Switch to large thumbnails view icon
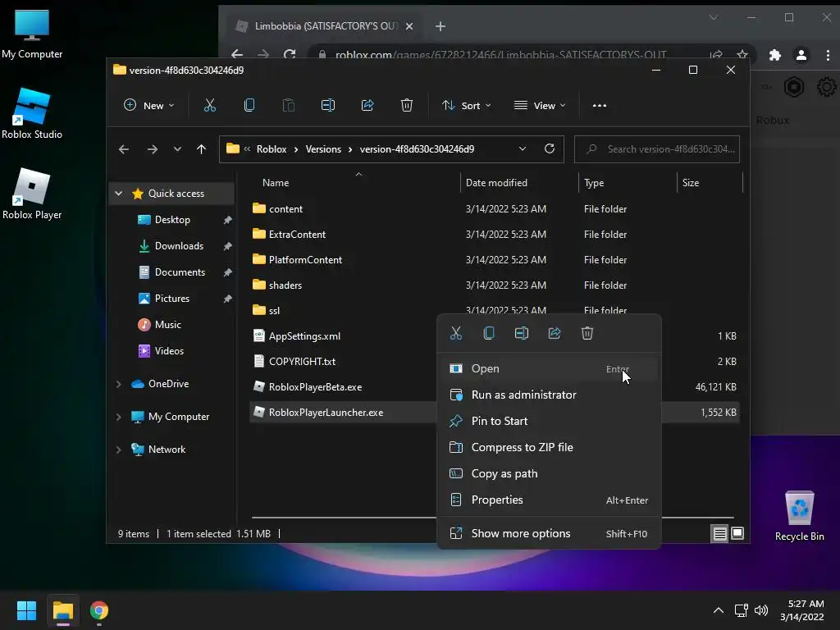This screenshot has width=840, height=630. 737,533
